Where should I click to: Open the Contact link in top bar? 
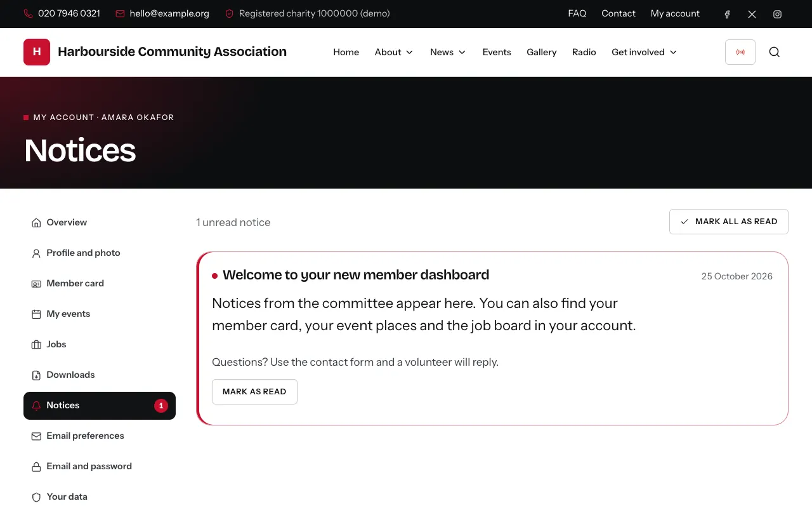click(619, 13)
